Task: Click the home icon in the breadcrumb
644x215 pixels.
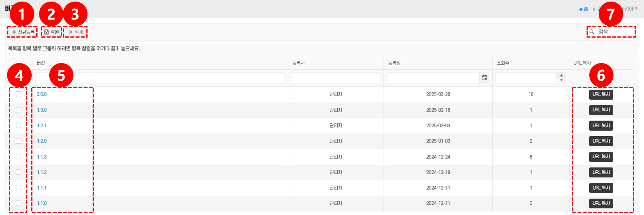Action: click(581, 9)
